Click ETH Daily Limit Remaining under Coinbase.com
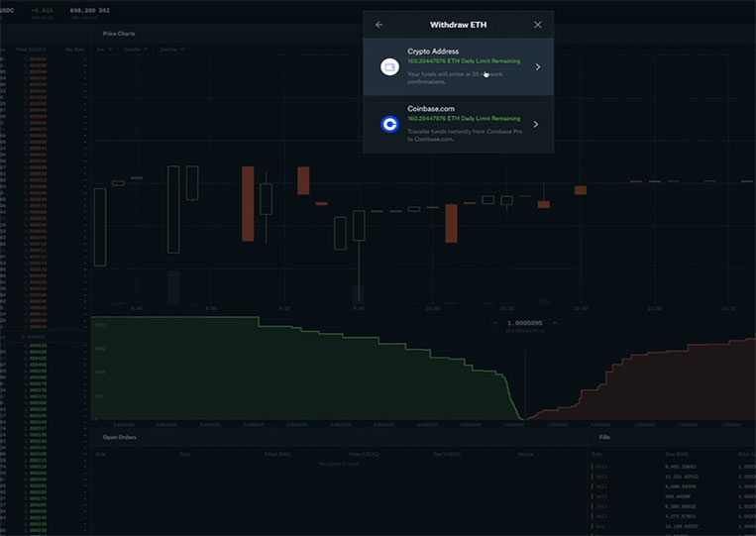Screen dimensions: 756x536 click(464, 119)
